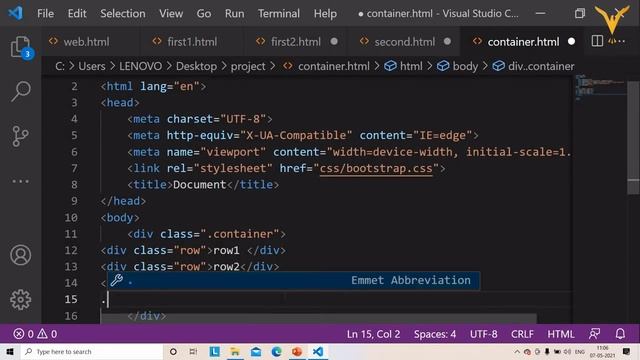Open Windows action center
This screenshot has width=640, height=360.
tap(627, 351)
